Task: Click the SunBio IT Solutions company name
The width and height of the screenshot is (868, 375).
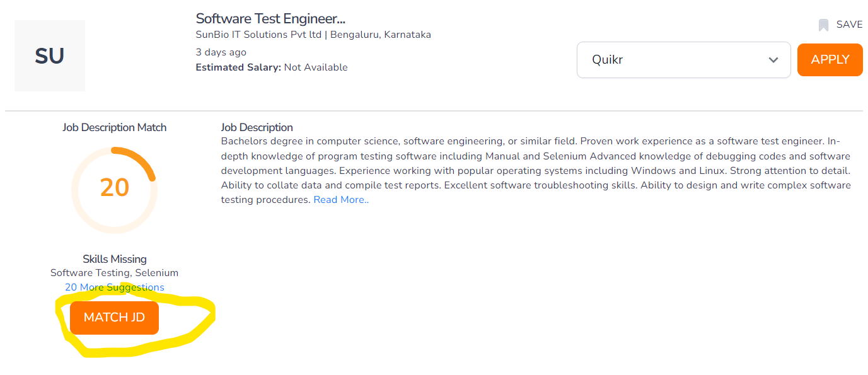Action: click(260, 35)
